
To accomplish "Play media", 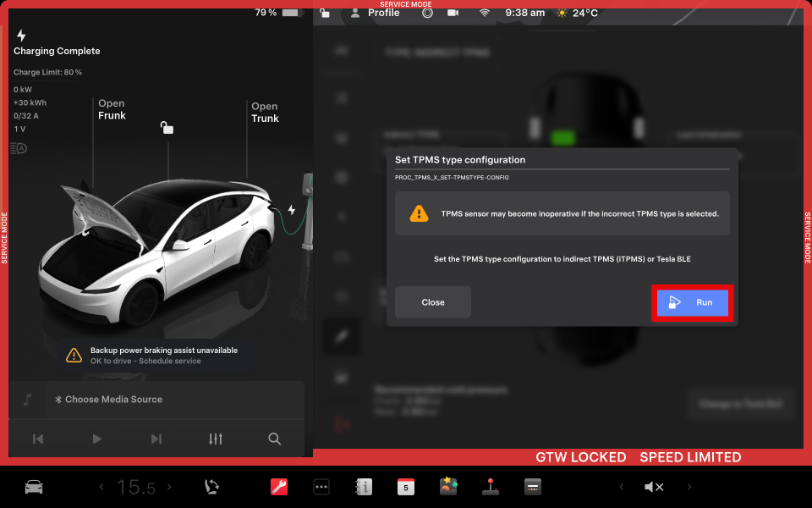I will click(x=96, y=439).
